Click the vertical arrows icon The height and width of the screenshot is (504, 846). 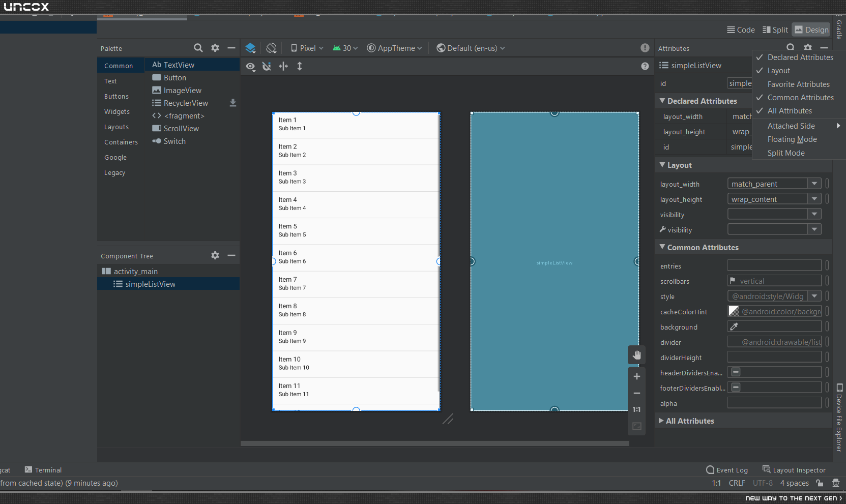coord(300,66)
